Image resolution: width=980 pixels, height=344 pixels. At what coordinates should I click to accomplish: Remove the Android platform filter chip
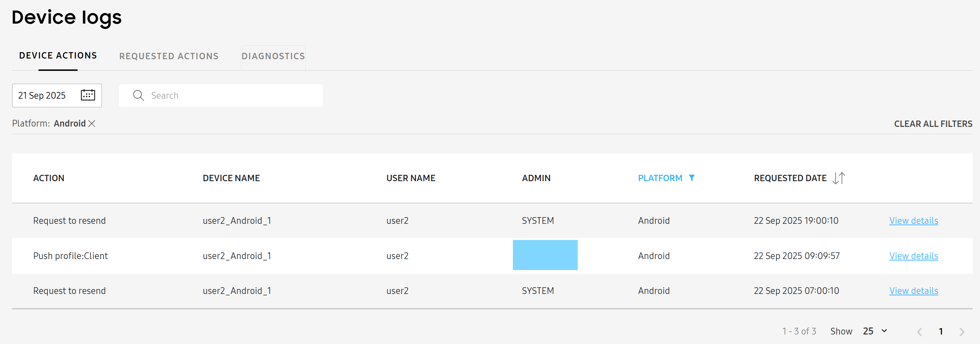[x=91, y=123]
